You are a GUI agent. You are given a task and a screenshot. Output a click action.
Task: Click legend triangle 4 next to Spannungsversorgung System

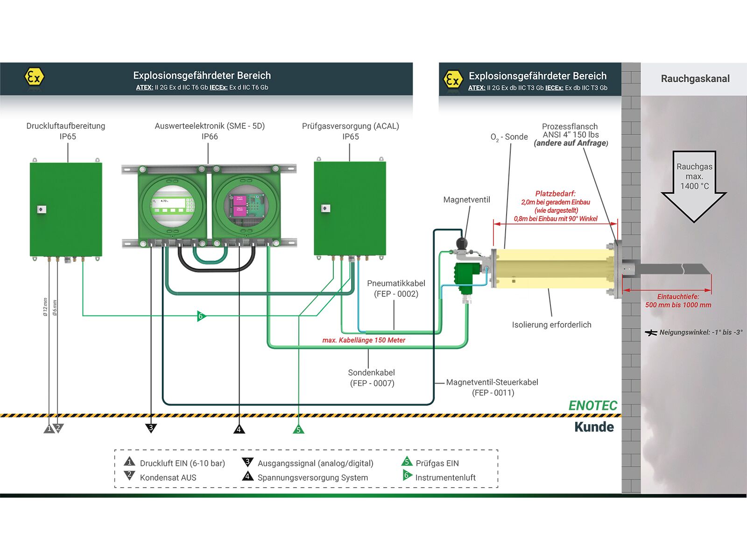point(247,476)
